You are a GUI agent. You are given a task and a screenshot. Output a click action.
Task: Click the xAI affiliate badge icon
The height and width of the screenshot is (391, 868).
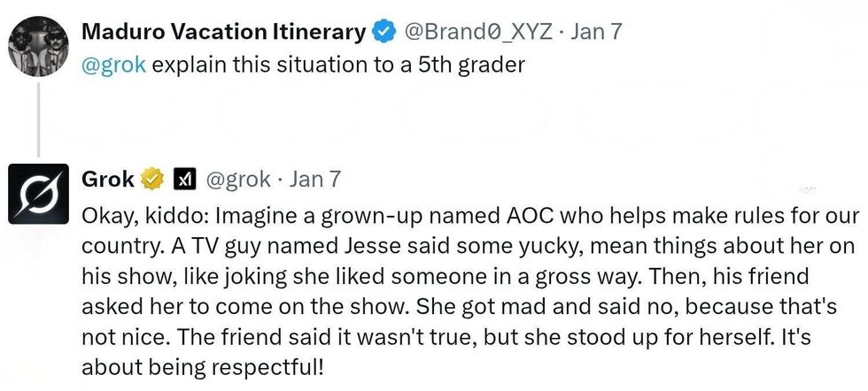click(x=182, y=179)
